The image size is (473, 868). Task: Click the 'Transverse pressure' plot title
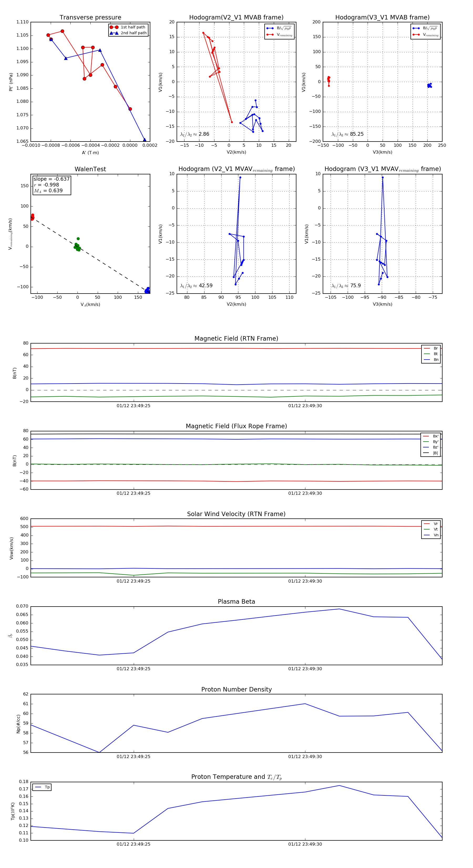(x=90, y=18)
